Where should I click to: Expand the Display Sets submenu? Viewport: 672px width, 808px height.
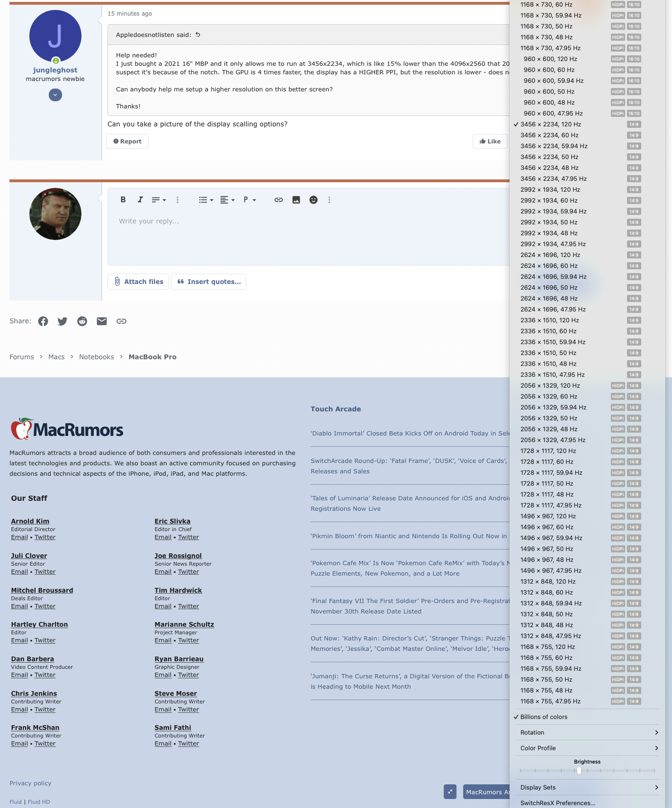point(587,788)
